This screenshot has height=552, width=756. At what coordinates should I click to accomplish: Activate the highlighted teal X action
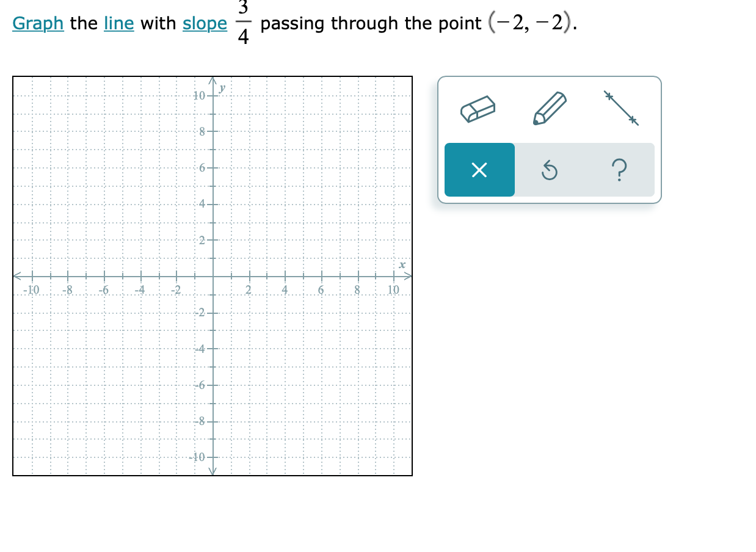tap(479, 170)
